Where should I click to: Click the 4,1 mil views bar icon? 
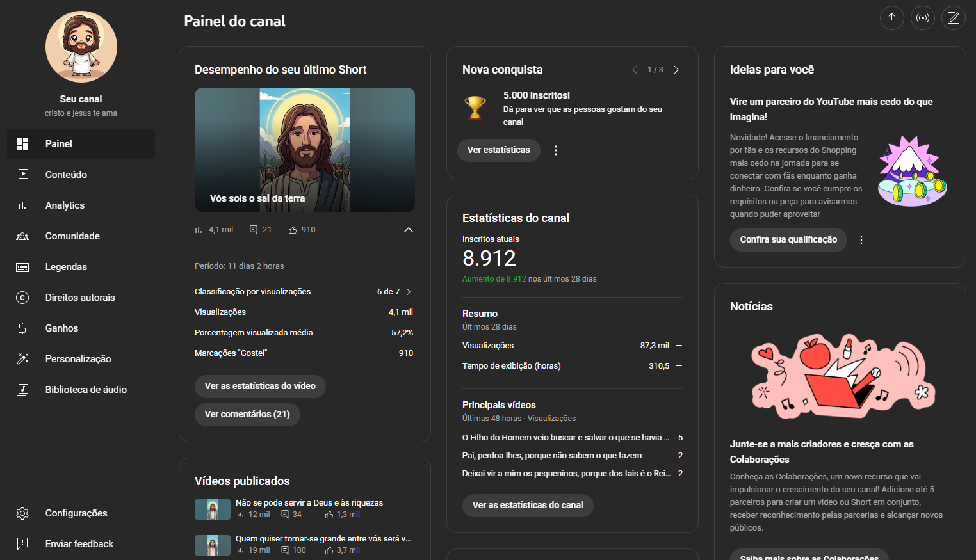tap(199, 230)
